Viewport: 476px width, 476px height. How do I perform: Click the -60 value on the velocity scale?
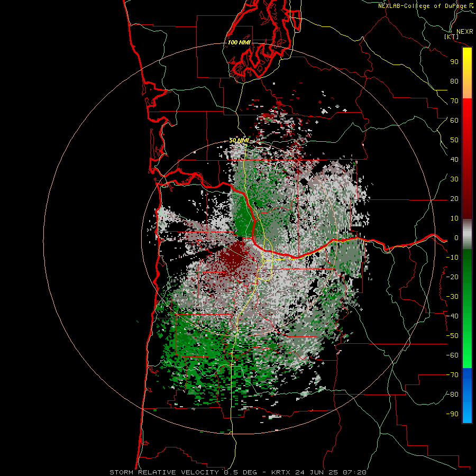click(452, 355)
